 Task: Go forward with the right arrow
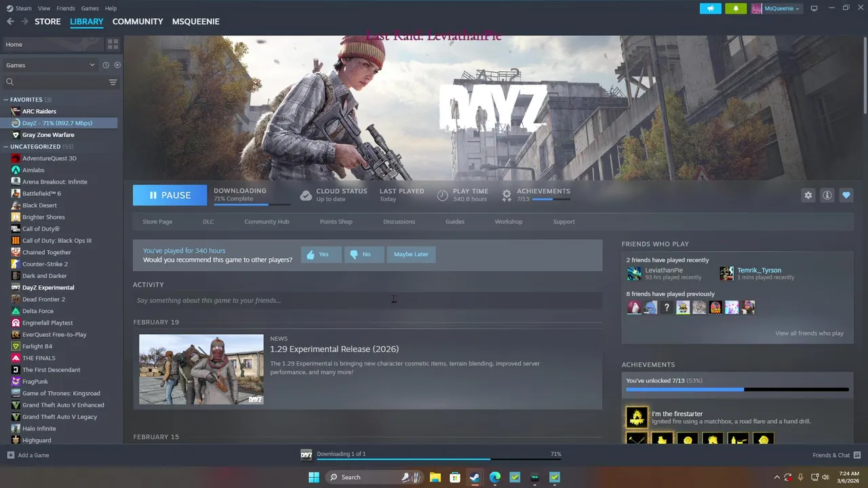[24, 22]
